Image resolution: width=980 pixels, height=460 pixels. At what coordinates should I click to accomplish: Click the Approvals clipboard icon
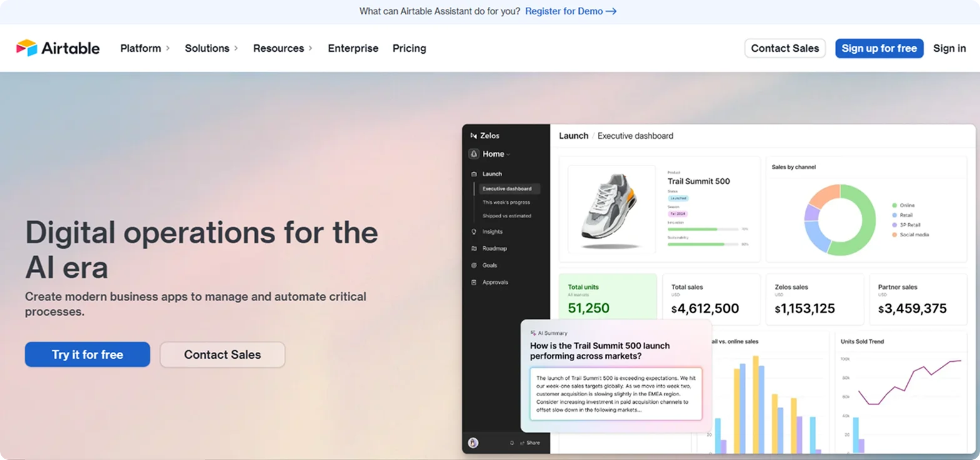click(473, 282)
